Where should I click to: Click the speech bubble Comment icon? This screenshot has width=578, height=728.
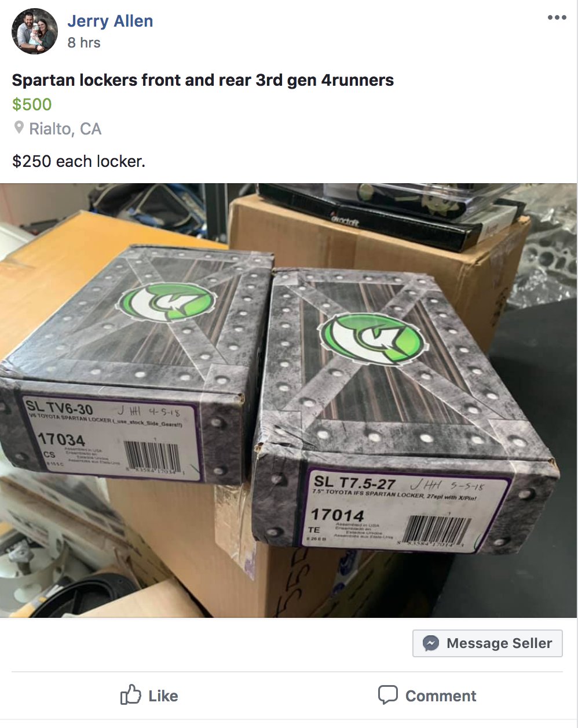click(387, 694)
